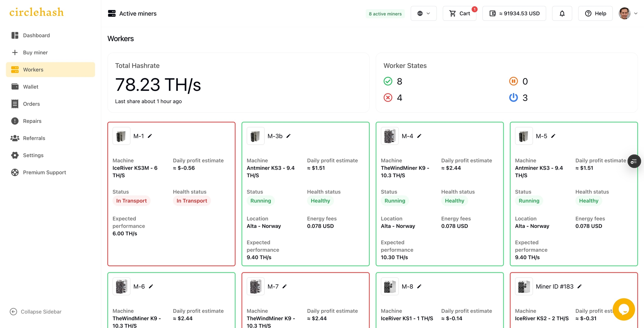Screen dimensions: 644x328
Task: Click the M-3b miner thumbnail image
Action: tap(255, 136)
